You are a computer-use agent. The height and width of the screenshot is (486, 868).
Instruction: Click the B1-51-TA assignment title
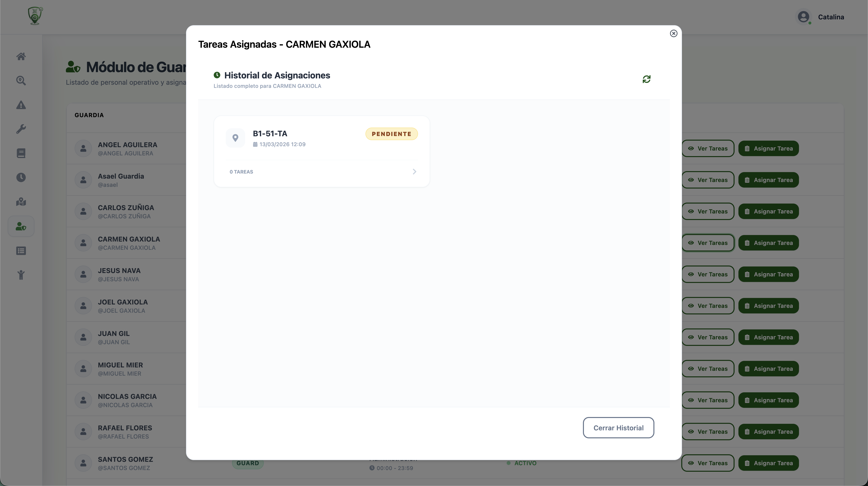270,133
